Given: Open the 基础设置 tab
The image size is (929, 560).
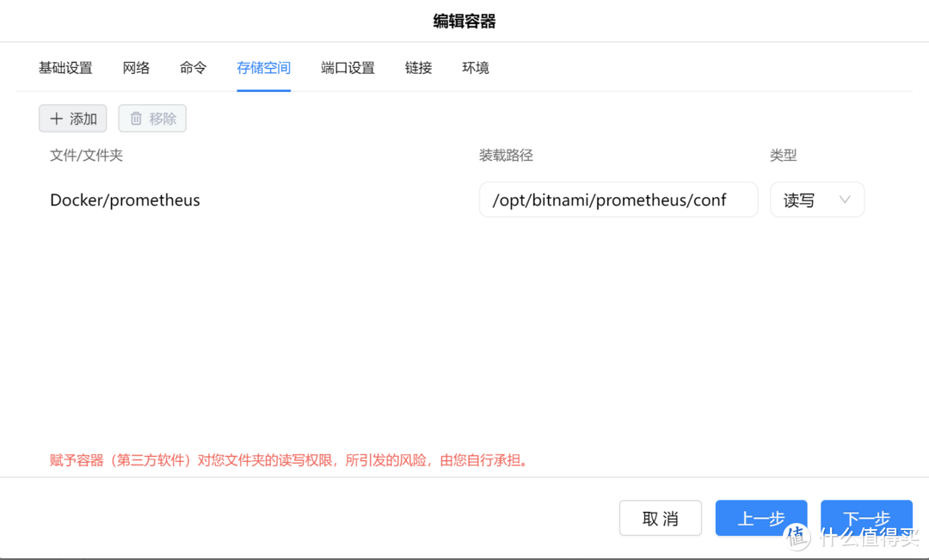Looking at the screenshot, I should pyautogui.click(x=65, y=68).
